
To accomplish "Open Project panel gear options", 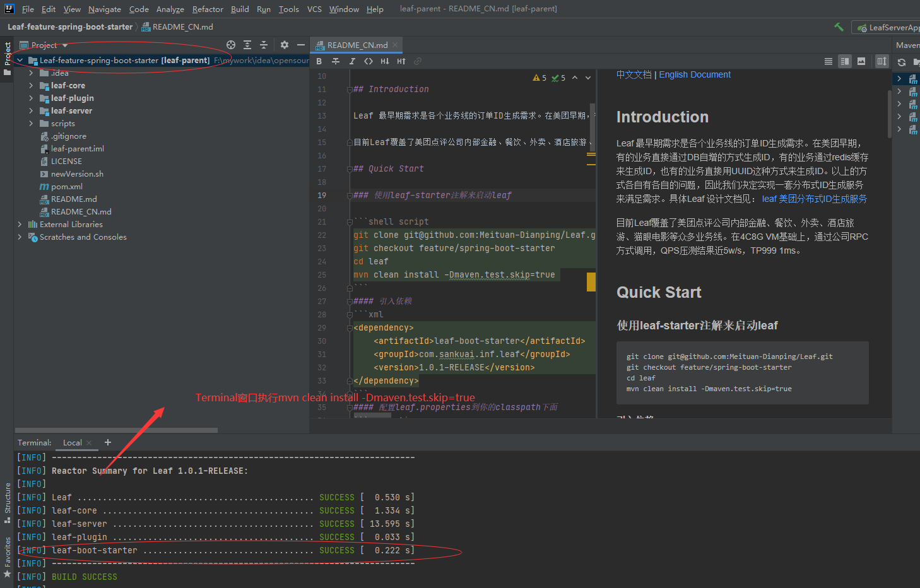I will point(284,45).
